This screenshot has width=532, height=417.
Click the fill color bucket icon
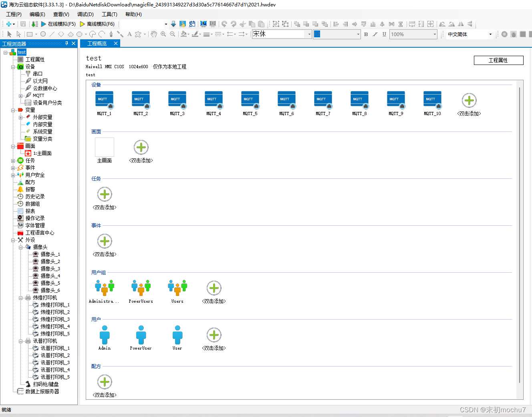coord(183,34)
